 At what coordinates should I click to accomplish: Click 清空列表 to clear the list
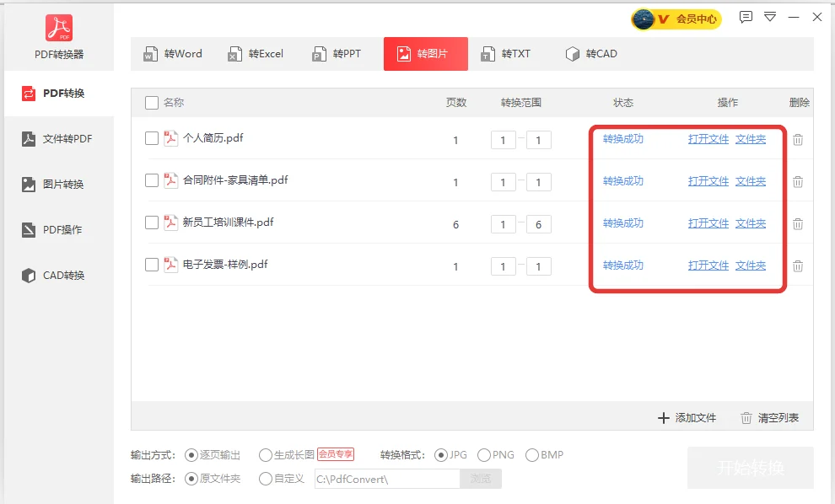click(769, 418)
